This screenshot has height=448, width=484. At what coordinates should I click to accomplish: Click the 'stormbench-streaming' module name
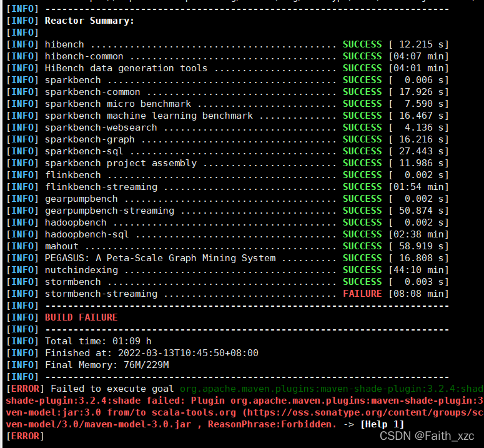click(101, 294)
